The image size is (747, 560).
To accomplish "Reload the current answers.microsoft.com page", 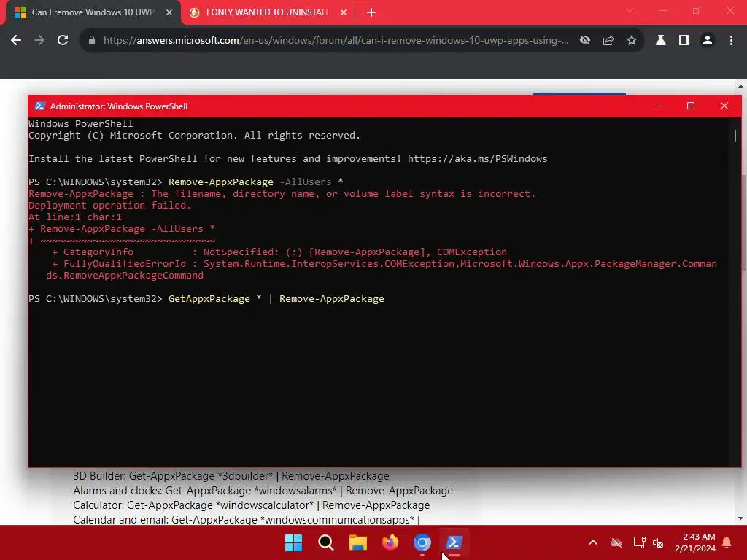I will [63, 41].
